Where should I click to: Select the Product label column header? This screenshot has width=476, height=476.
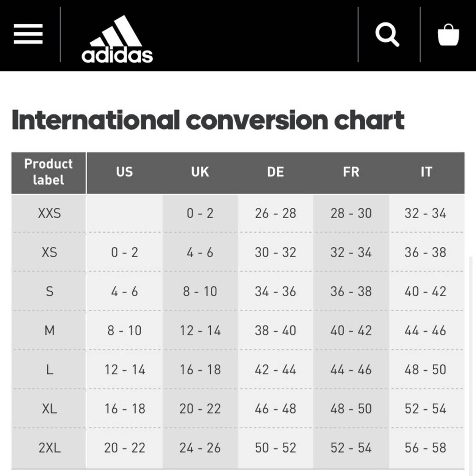pyautogui.click(x=49, y=172)
